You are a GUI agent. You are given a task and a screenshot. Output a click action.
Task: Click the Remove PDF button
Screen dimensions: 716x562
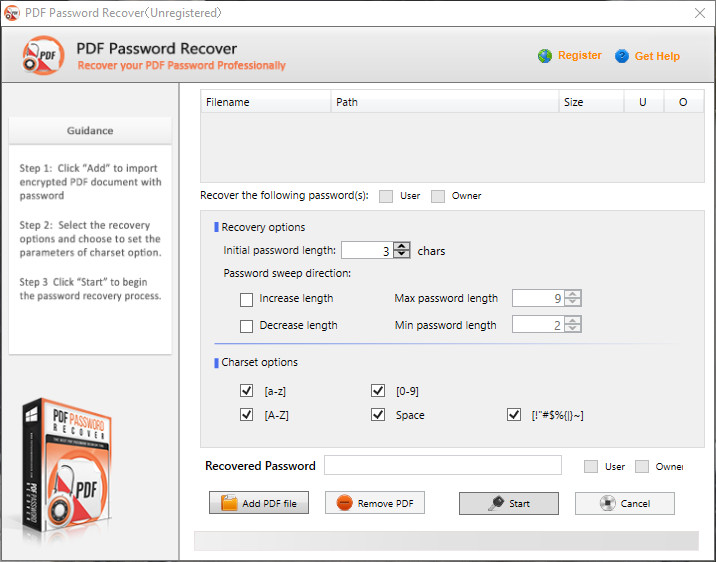pyautogui.click(x=375, y=503)
